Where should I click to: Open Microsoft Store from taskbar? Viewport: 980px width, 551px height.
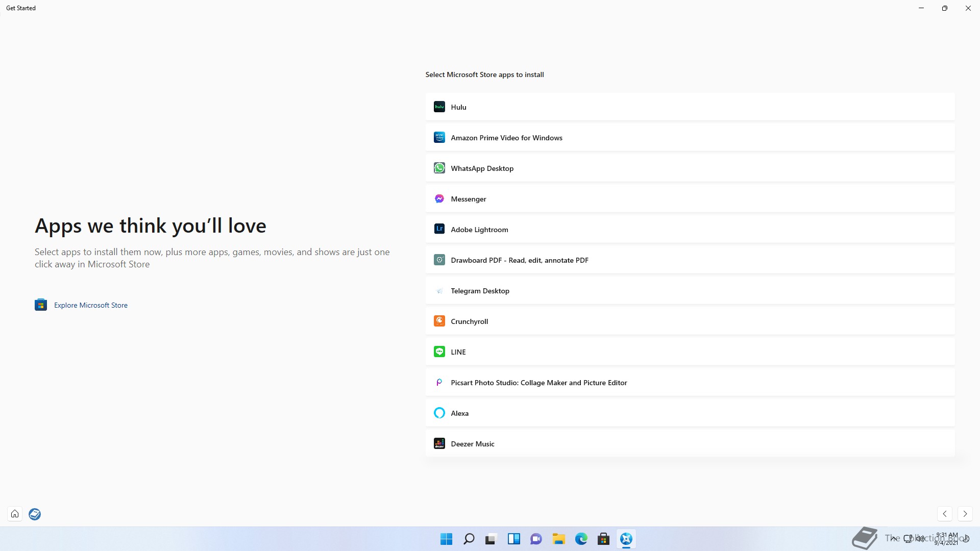(x=603, y=539)
